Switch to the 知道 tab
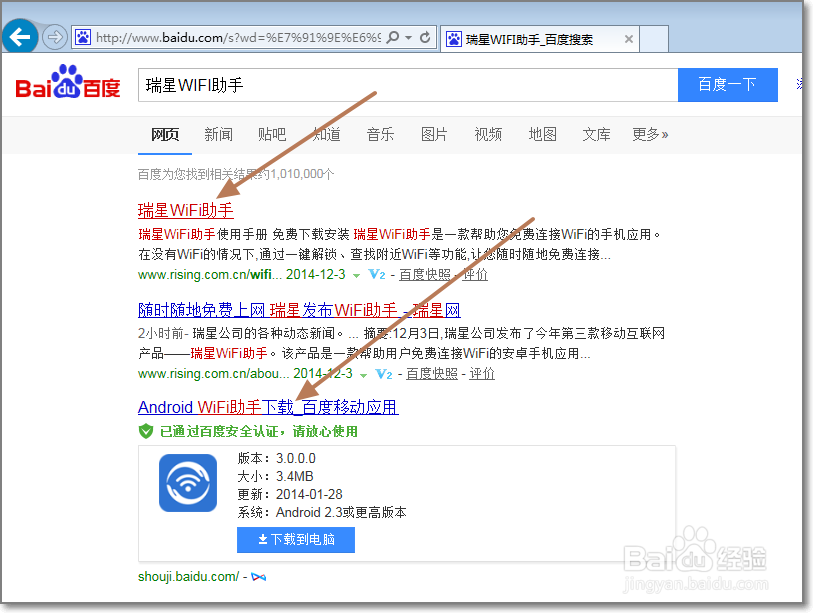 coord(326,135)
